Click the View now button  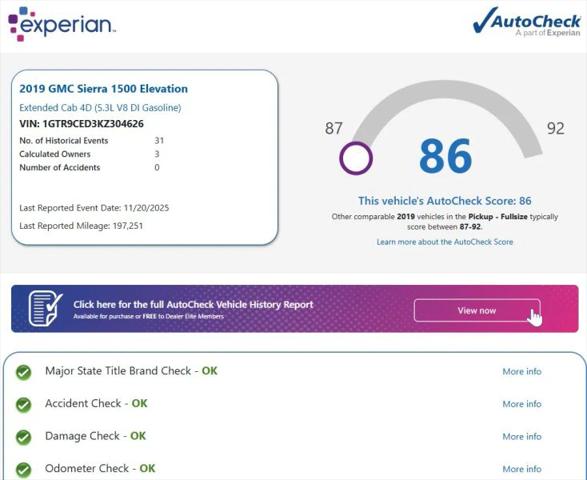tap(477, 310)
